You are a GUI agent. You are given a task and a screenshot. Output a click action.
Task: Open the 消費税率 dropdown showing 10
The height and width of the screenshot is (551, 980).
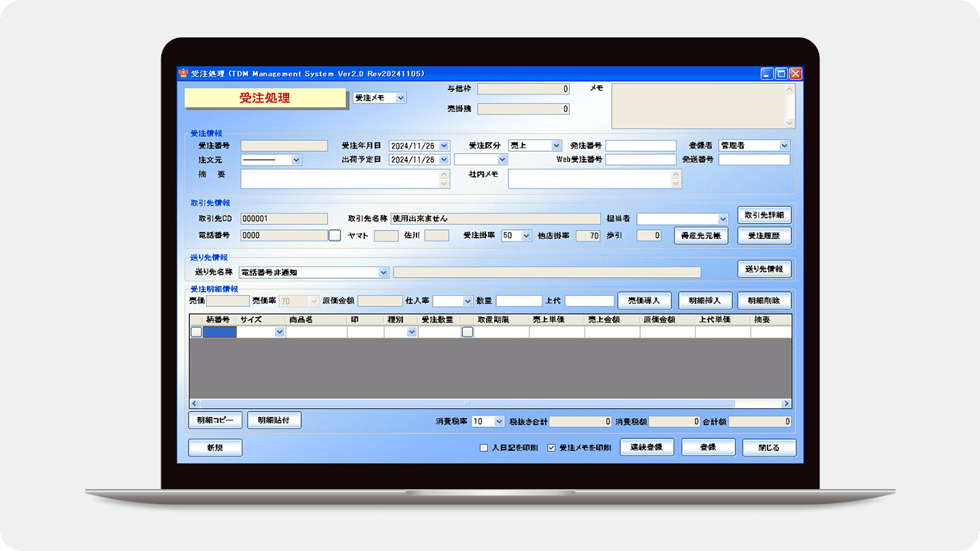[499, 421]
